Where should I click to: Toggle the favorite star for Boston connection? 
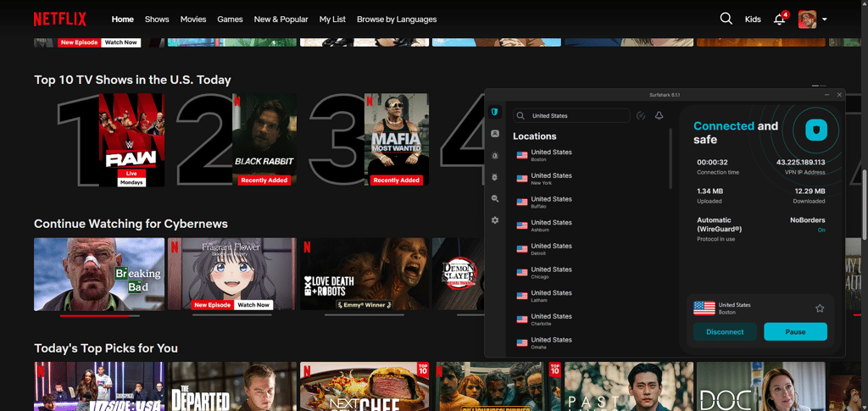click(x=820, y=308)
